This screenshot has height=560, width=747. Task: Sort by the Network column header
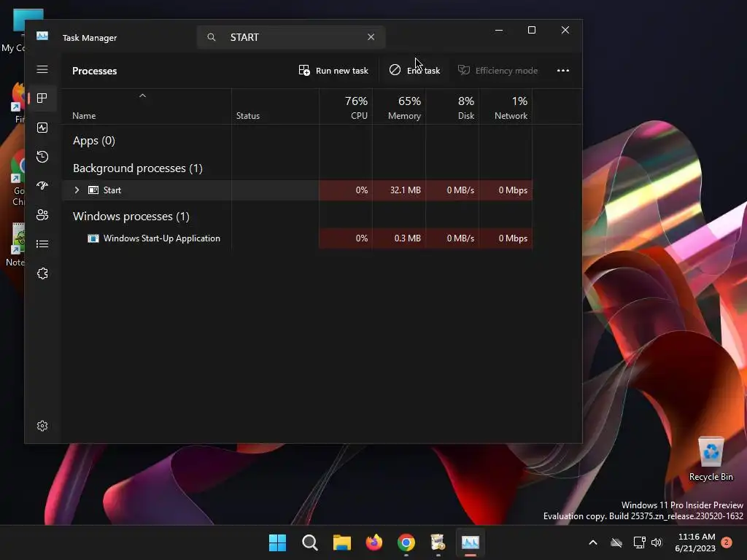pyautogui.click(x=506, y=108)
